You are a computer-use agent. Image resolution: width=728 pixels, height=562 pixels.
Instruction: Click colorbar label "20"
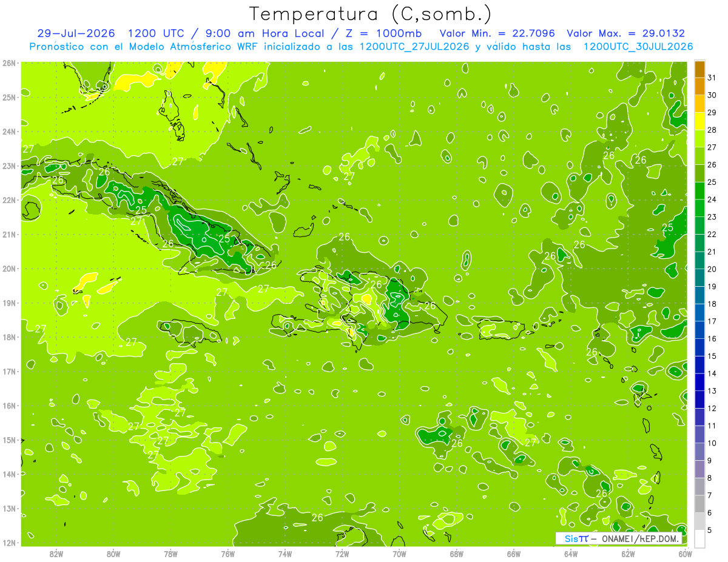tap(712, 269)
